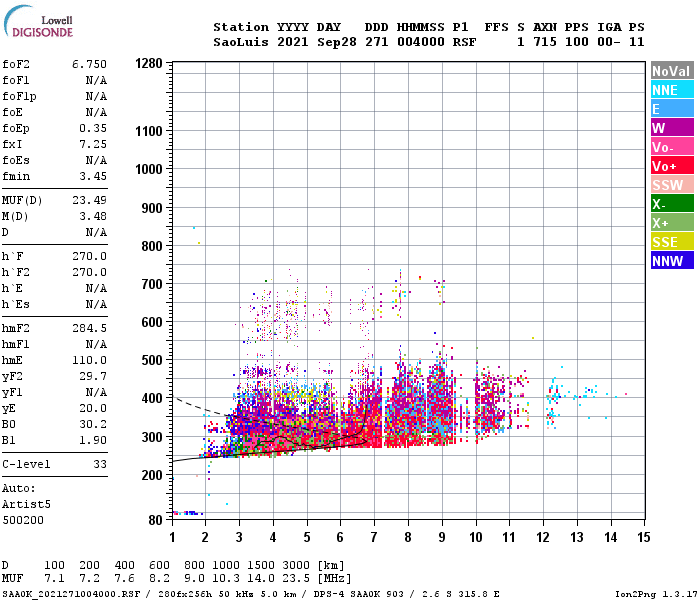
Task: Click the Sep28 date in header
Action: pos(337,42)
